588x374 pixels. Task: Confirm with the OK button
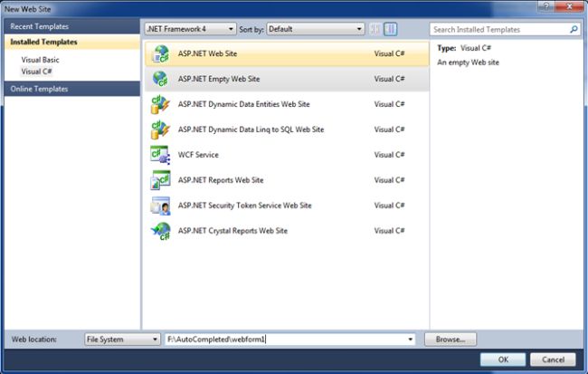tap(503, 360)
